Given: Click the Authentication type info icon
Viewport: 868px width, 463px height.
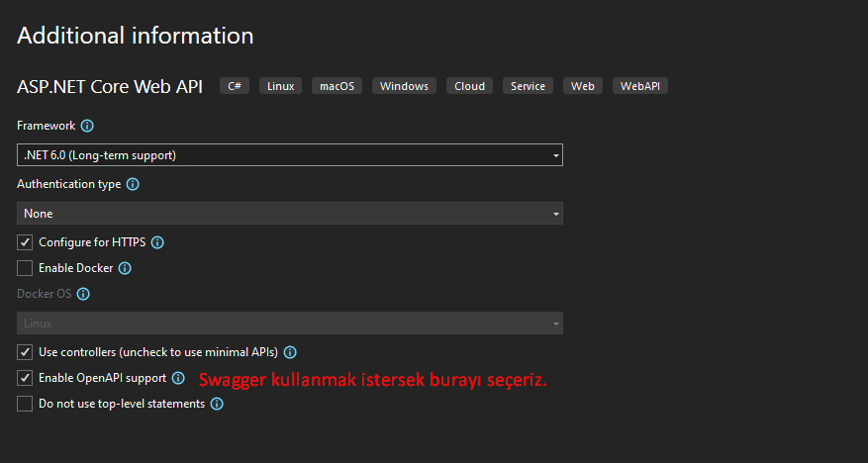Looking at the screenshot, I should coord(133,184).
